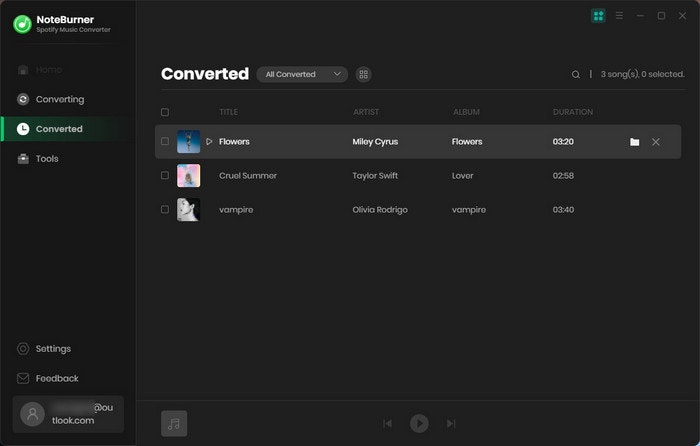Click the Cruel Summer title
The height and width of the screenshot is (446, 700).
[x=248, y=175]
